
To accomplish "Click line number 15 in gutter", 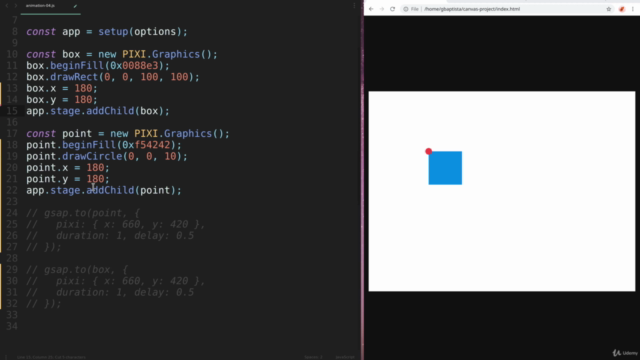I will tap(12, 111).
